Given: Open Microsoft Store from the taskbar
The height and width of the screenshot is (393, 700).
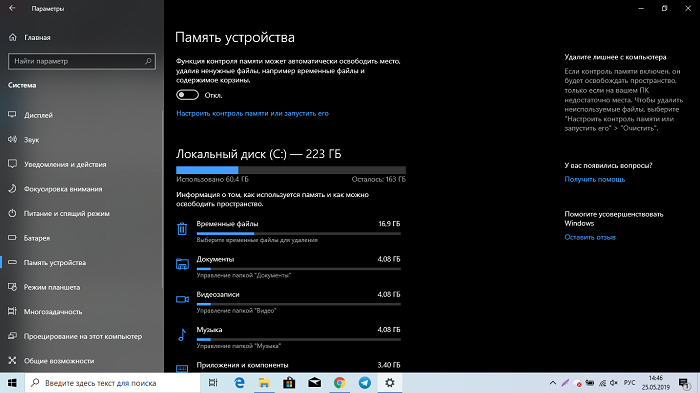Looking at the screenshot, I should pos(289,383).
